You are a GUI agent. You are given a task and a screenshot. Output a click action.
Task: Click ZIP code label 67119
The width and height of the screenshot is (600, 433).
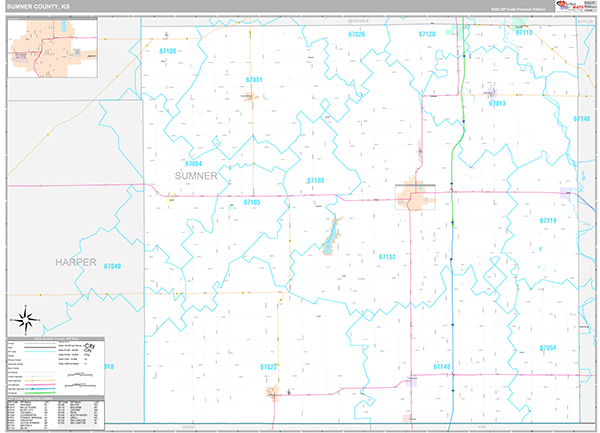pyautogui.click(x=548, y=220)
